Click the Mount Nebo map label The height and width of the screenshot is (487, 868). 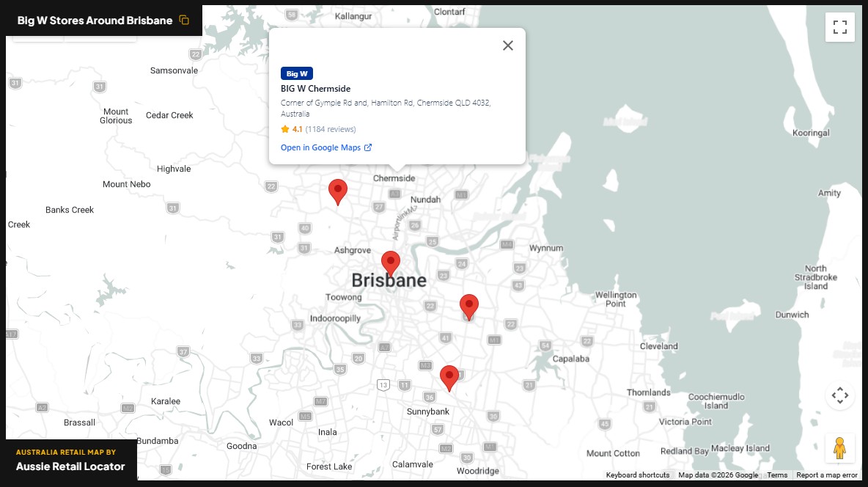(x=126, y=184)
